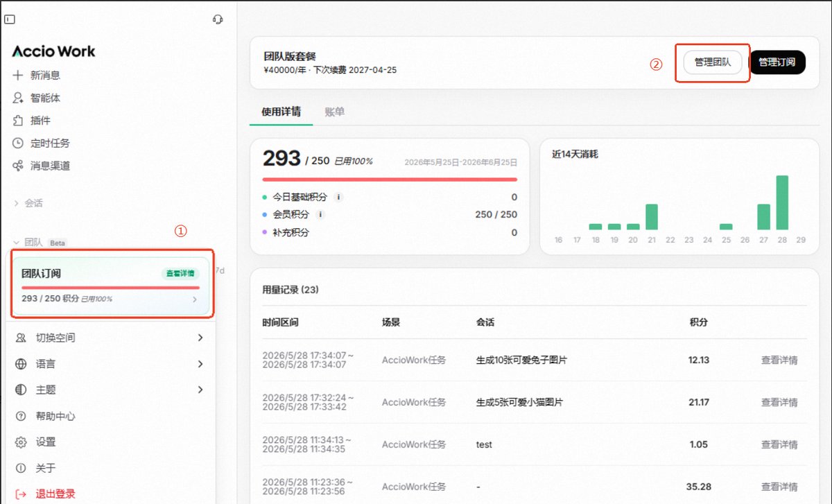
Task: Click info icon next to 今日基础积分
Action: tap(338, 198)
